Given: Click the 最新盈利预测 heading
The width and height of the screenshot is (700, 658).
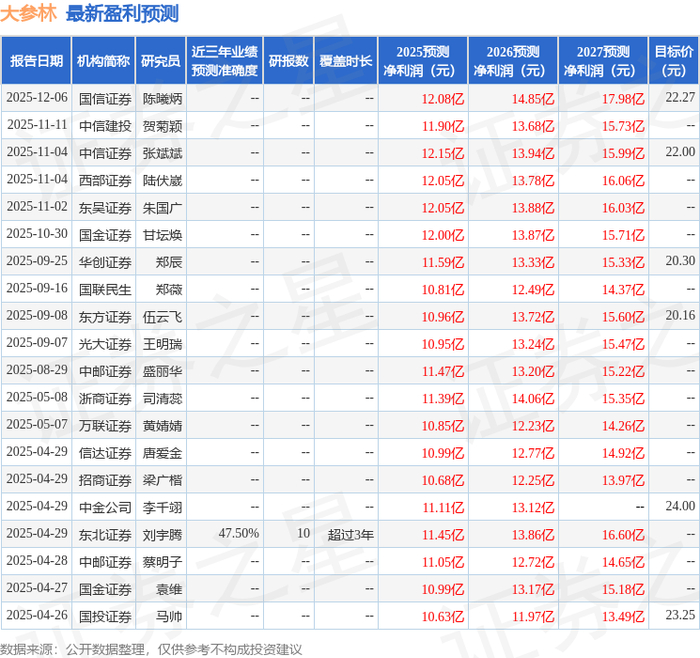Looking at the screenshot, I should tap(122, 13).
